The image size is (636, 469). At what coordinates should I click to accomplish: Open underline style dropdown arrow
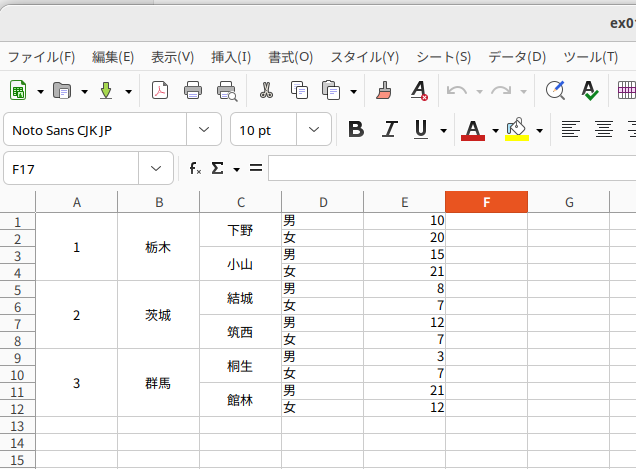[x=444, y=131]
